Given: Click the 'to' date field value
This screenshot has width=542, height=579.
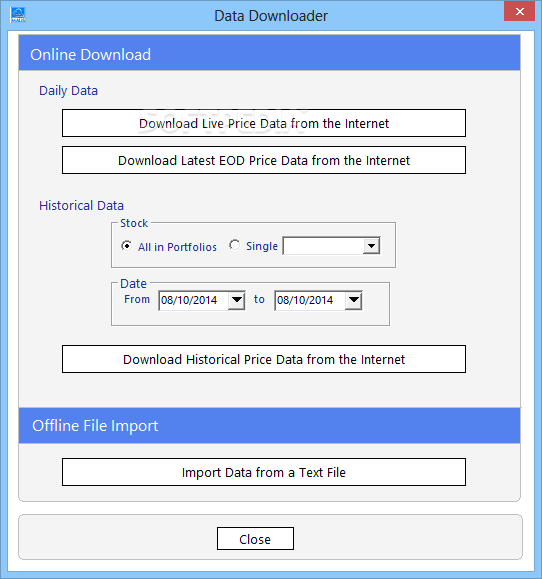Looking at the screenshot, I should pos(305,300).
